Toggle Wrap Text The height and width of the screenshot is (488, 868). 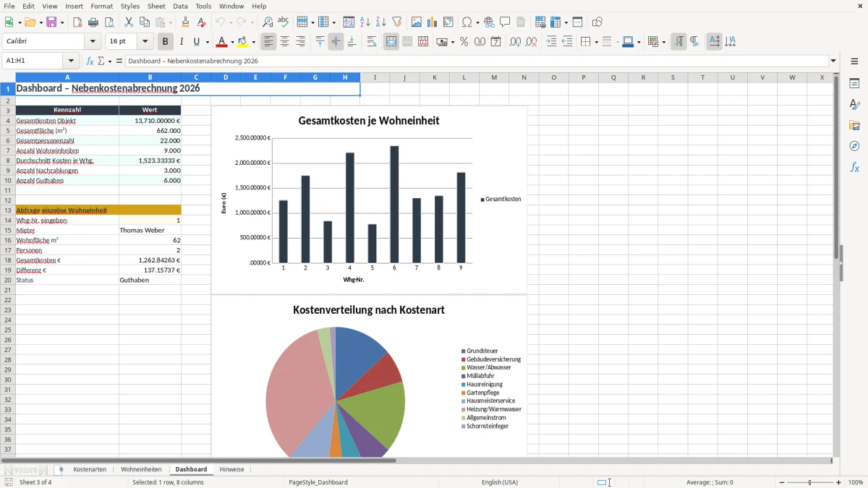[372, 42]
